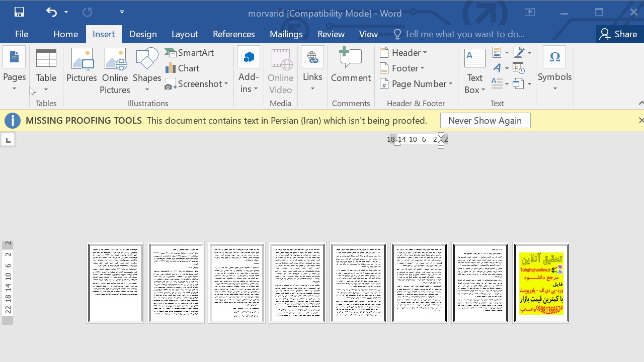Switch to the Home tab
This screenshot has height=362, width=644.
click(x=65, y=34)
